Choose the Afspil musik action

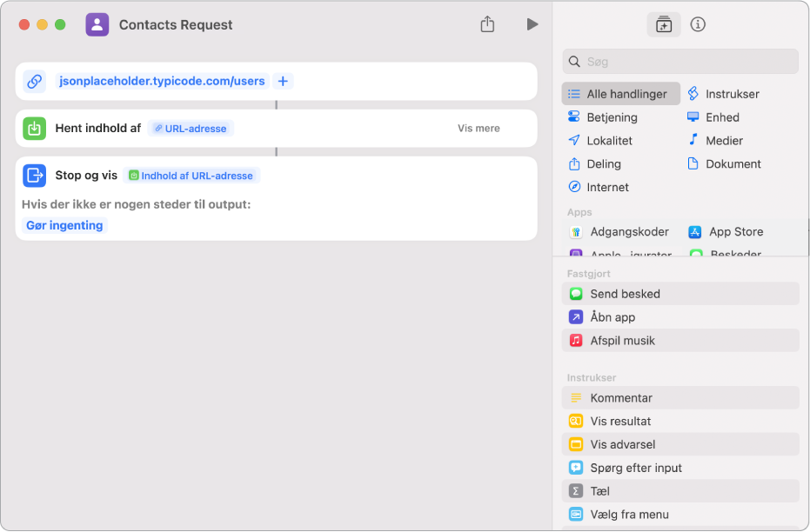pyautogui.click(x=680, y=341)
